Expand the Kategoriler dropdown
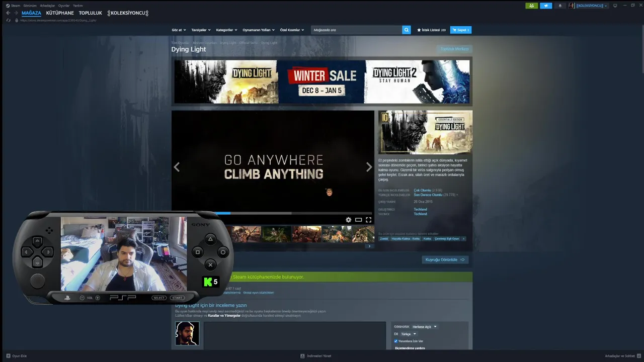 [226, 30]
